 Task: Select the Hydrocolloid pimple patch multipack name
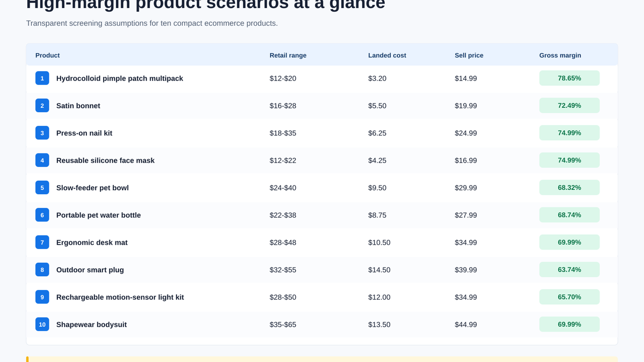click(120, 78)
